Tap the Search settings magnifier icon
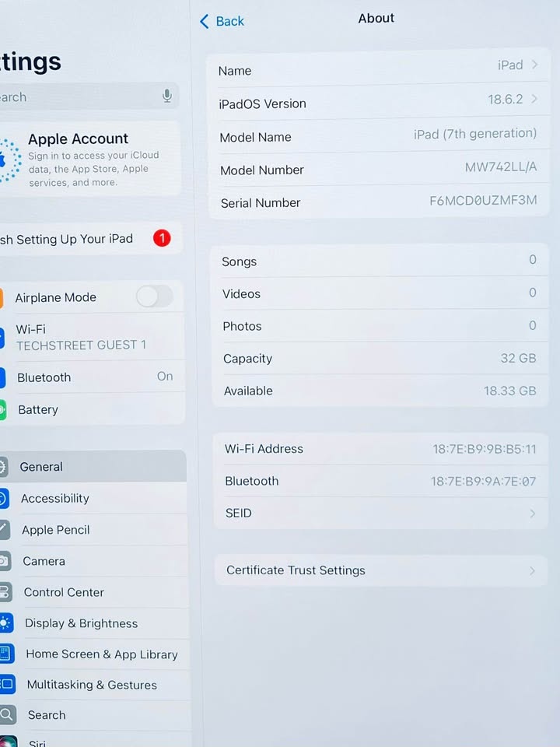The height and width of the screenshot is (747, 560). 8,714
